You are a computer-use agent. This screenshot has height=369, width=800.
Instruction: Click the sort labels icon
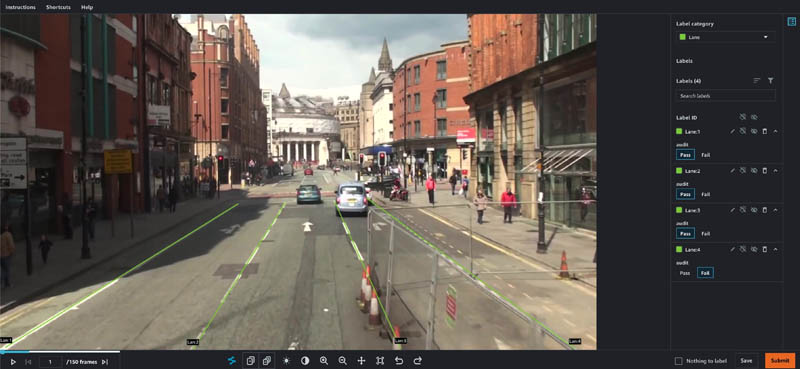(x=757, y=81)
